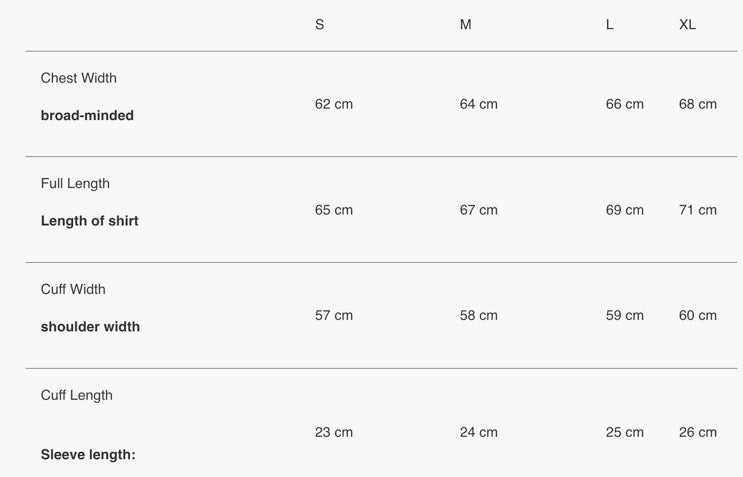The image size is (743, 477).
Task: Click the S size column header
Action: [320, 25]
